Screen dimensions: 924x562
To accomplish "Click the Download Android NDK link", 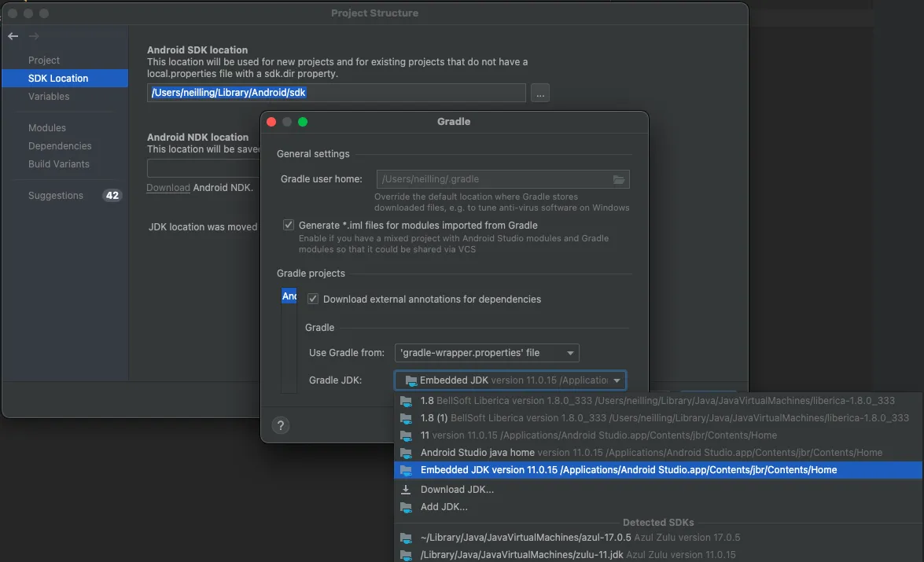I will 168,188.
